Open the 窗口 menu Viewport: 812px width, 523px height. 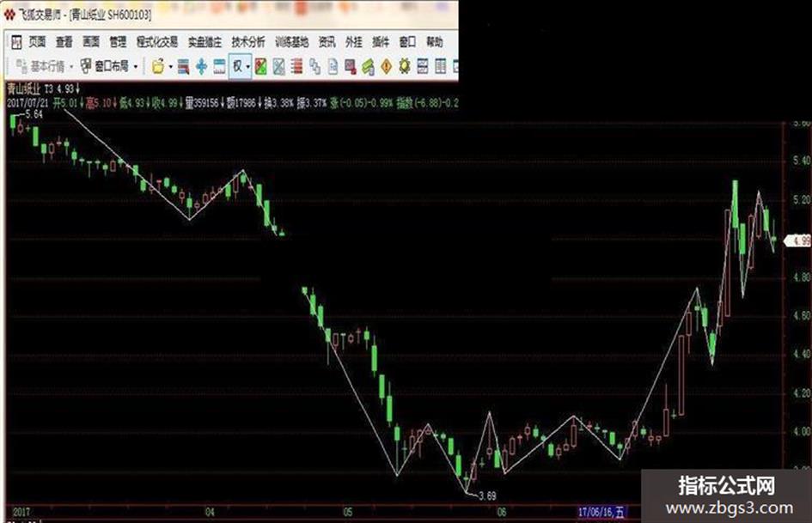click(407, 42)
